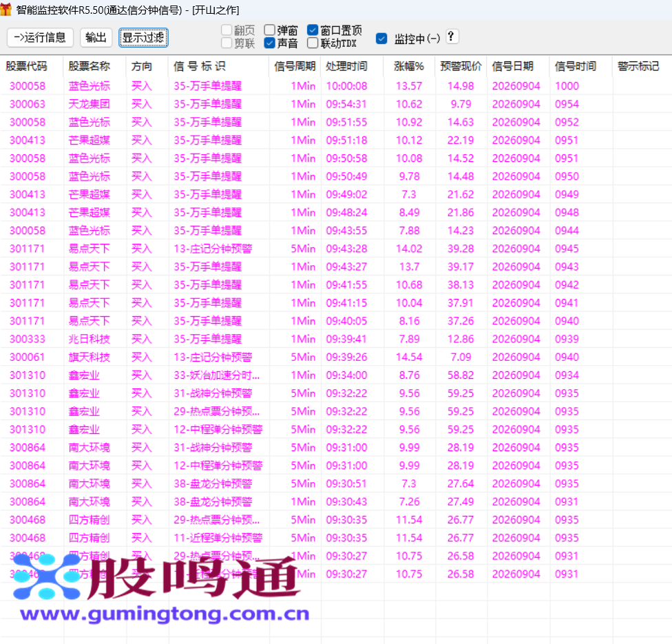Click the 信号标识 column header
The image size is (672, 644).
[x=199, y=66]
